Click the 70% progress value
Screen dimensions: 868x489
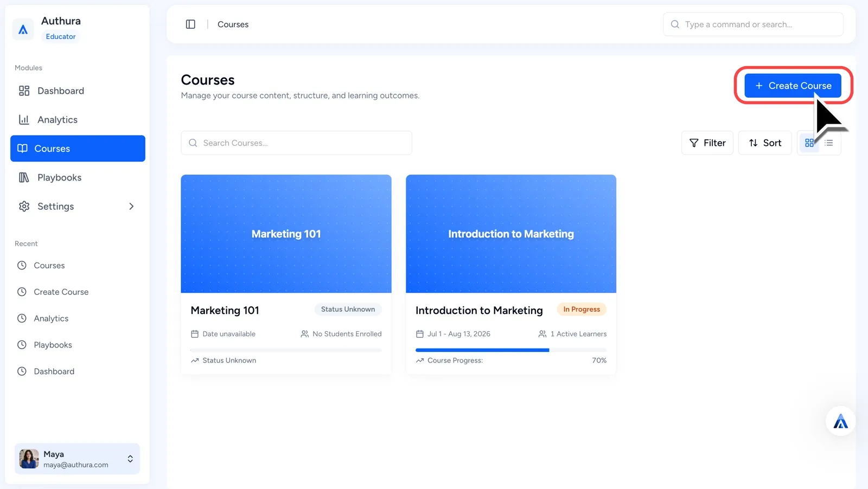click(x=599, y=361)
